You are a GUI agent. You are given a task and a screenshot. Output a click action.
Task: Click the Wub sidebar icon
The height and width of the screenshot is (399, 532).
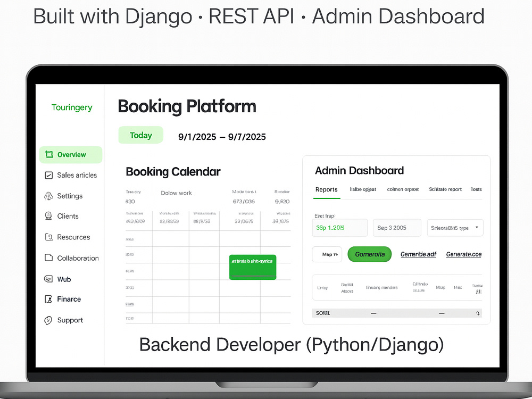[x=48, y=279]
